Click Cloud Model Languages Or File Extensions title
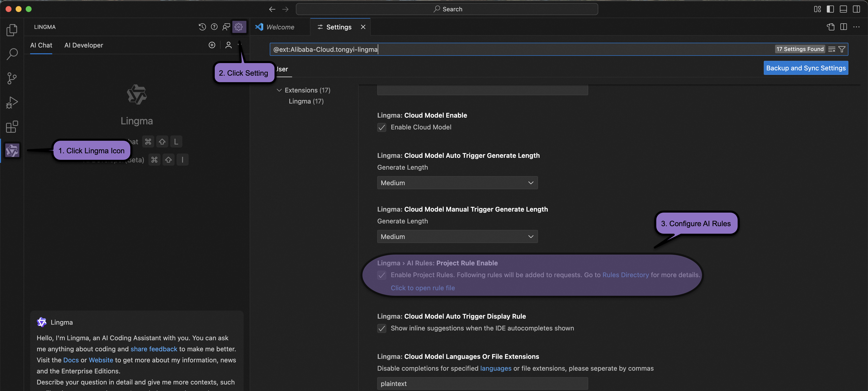868x391 pixels. click(x=458, y=357)
